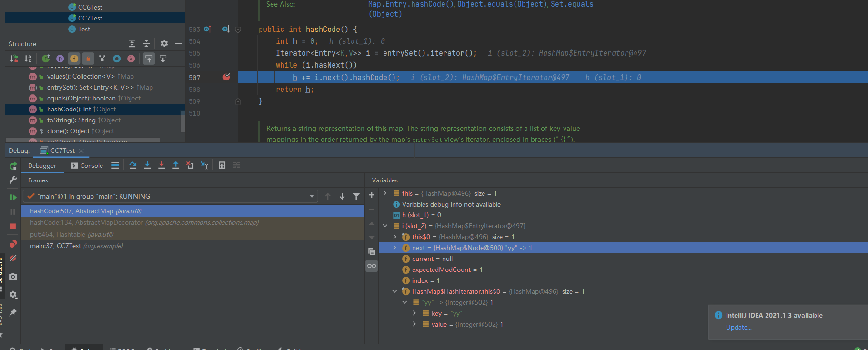Screen dimensions: 868x350
Task: Toggle Show Lambdas pink icon
Action: point(131,59)
